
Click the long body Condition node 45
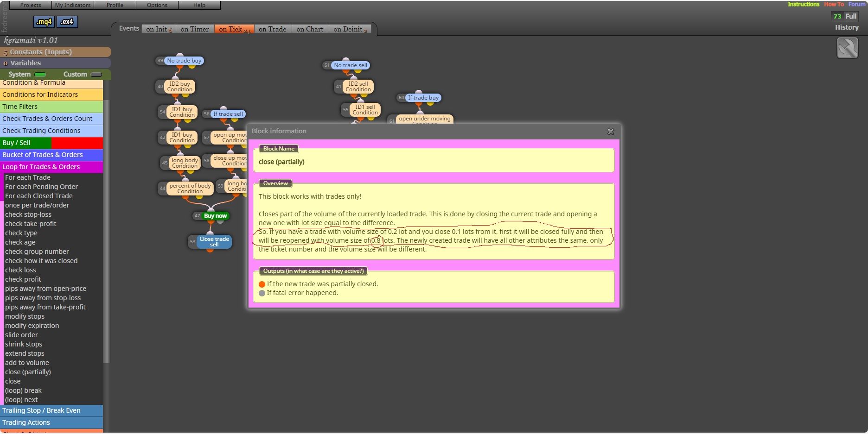click(185, 163)
